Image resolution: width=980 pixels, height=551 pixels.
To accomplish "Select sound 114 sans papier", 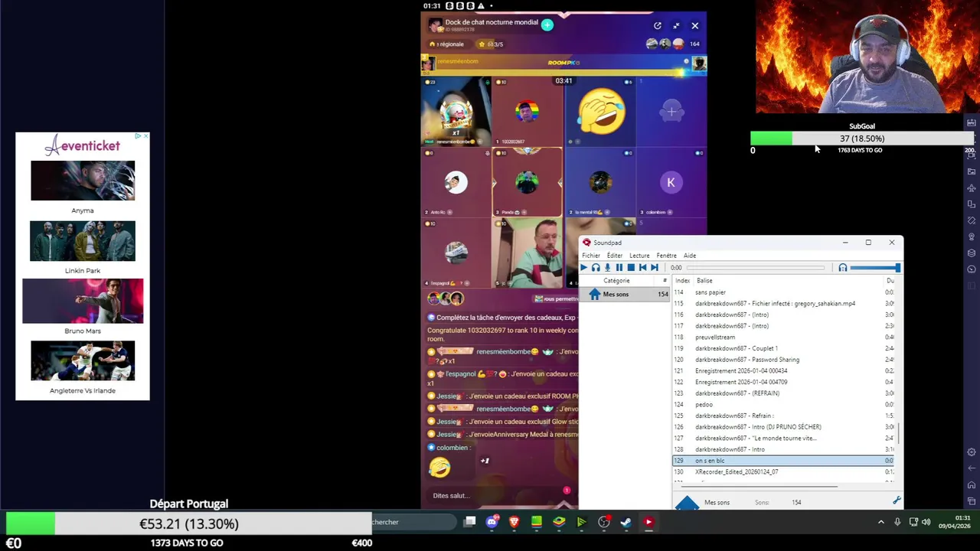I will tap(782, 292).
